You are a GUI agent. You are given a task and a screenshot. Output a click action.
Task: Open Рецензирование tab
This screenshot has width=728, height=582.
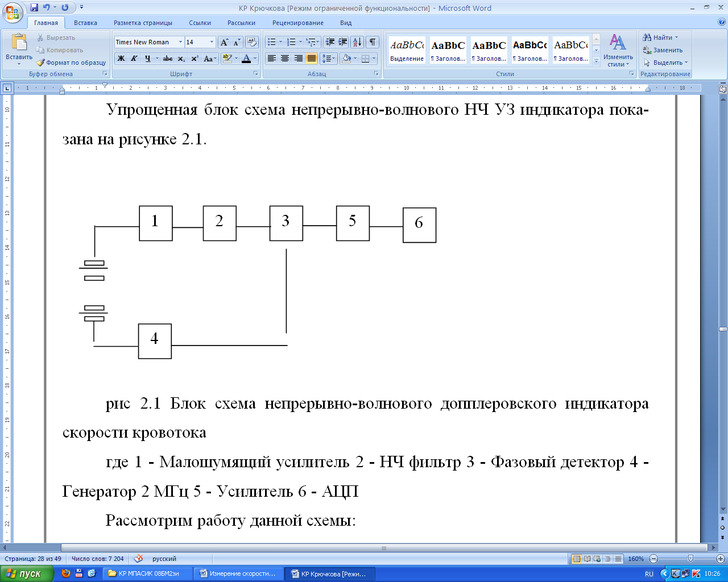298,23
